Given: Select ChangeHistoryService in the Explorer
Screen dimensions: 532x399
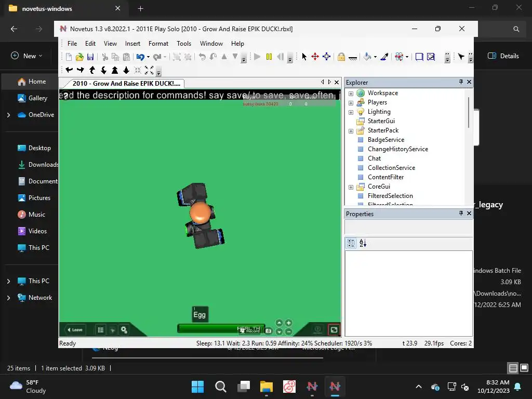Looking at the screenshot, I should point(397,149).
